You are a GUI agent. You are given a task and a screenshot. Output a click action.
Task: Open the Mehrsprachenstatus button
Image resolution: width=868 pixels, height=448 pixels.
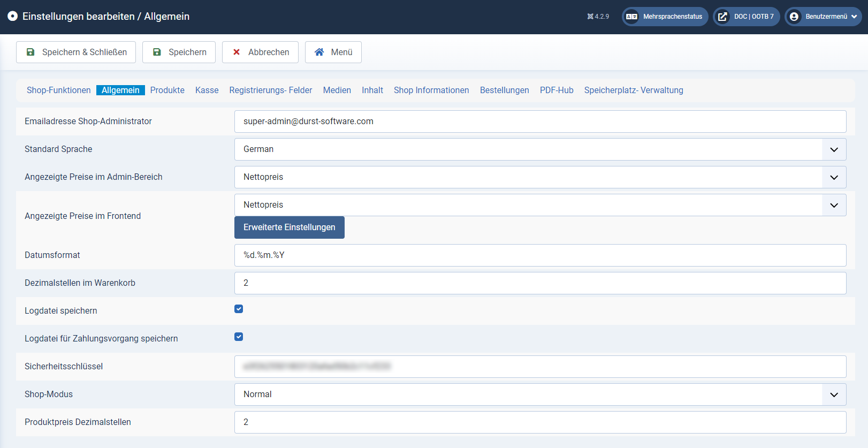click(665, 17)
